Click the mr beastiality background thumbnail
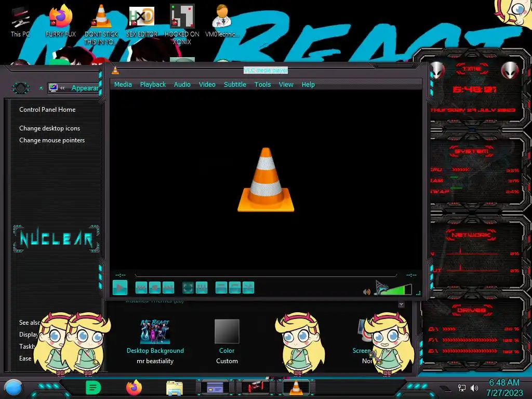This screenshot has width=532, height=399. pyautogui.click(x=155, y=331)
